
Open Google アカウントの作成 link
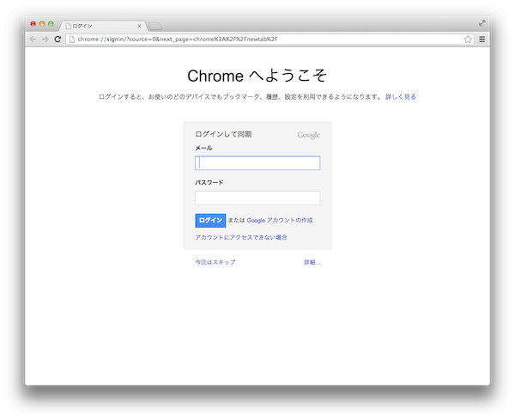tap(280, 220)
